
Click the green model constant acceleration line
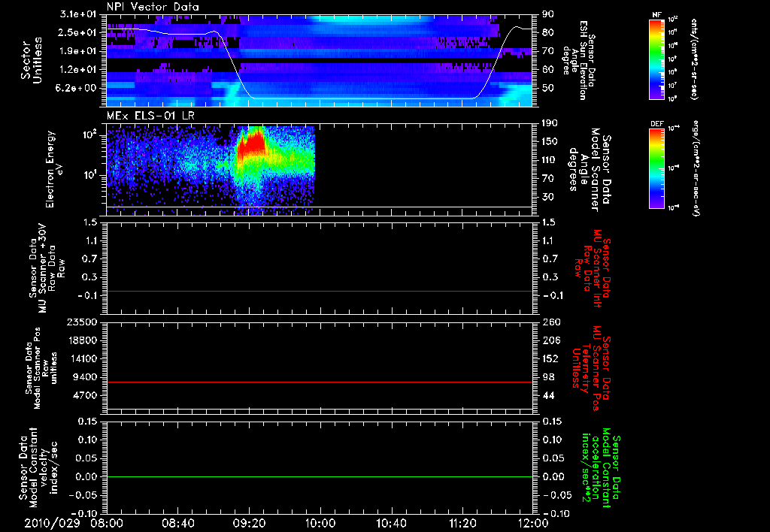pos(319,476)
